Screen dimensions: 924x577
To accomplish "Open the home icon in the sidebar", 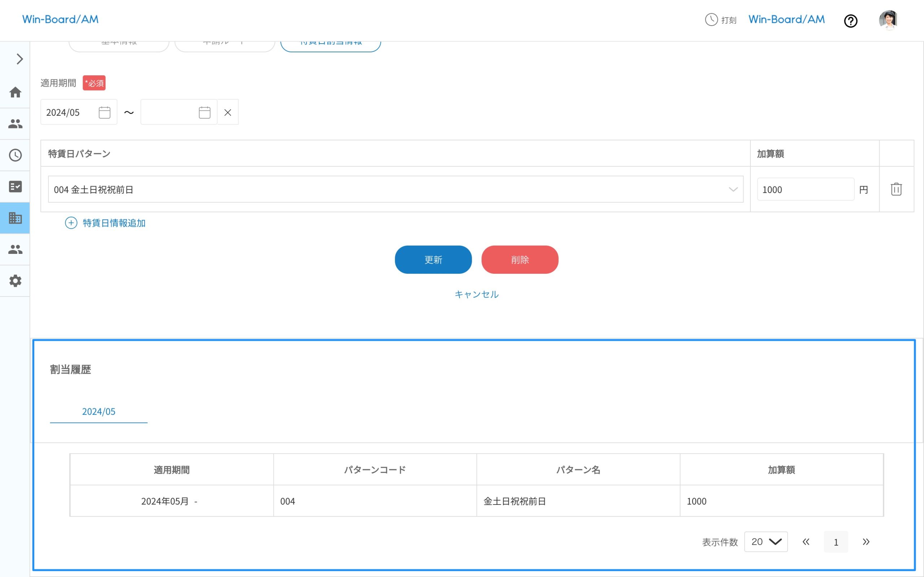I will [x=15, y=92].
